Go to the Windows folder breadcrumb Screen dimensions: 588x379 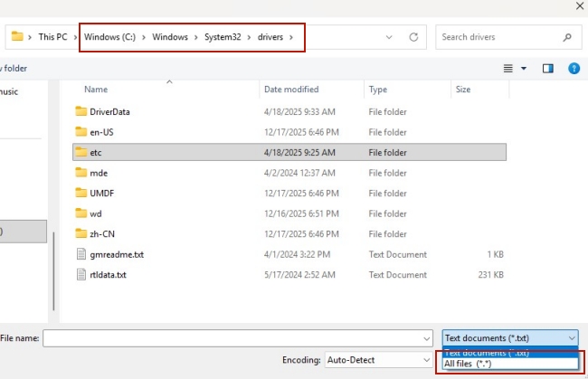[170, 37]
